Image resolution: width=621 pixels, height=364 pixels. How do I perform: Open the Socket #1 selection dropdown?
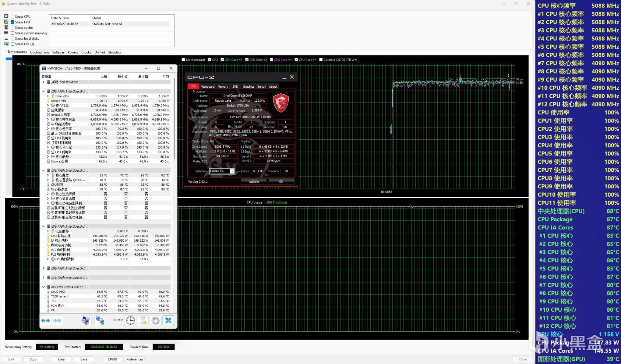click(x=232, y=171)
